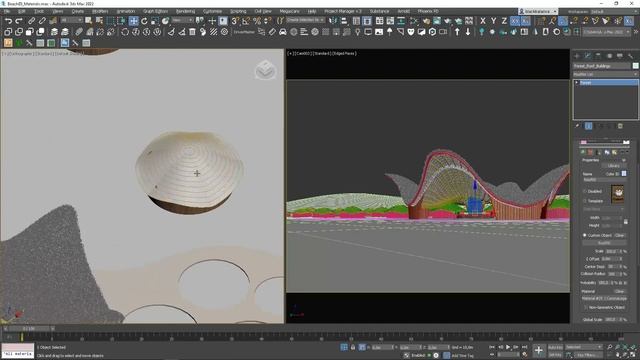Open the Utilities wrench tab icon

click(x=631, y=56)
